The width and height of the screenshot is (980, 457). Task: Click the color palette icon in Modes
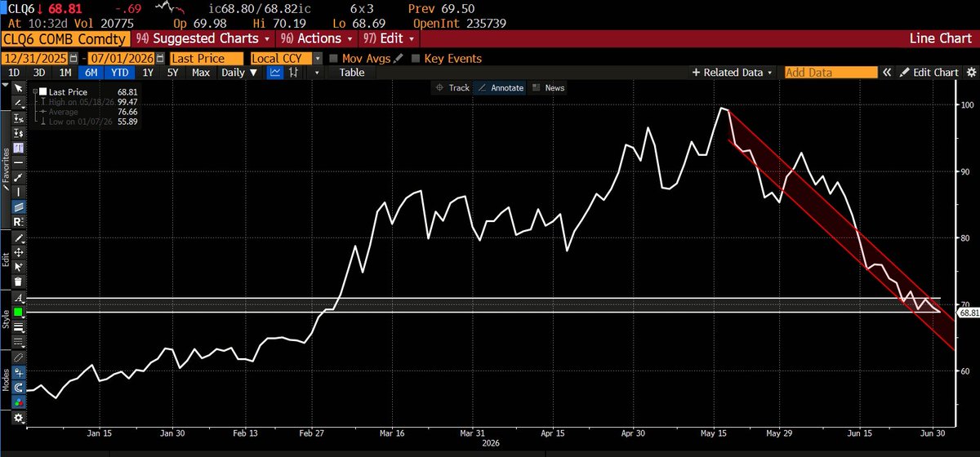click(x=20, y=402)
